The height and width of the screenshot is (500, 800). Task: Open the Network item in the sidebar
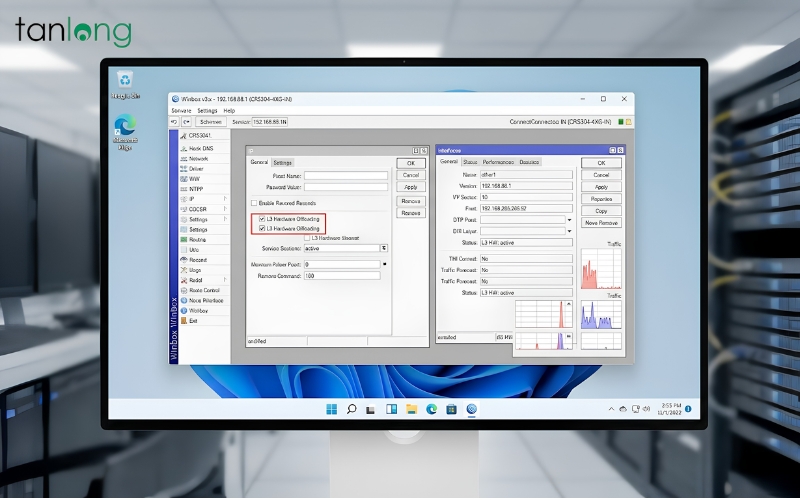pyautogui.click(x=198, y=158)
